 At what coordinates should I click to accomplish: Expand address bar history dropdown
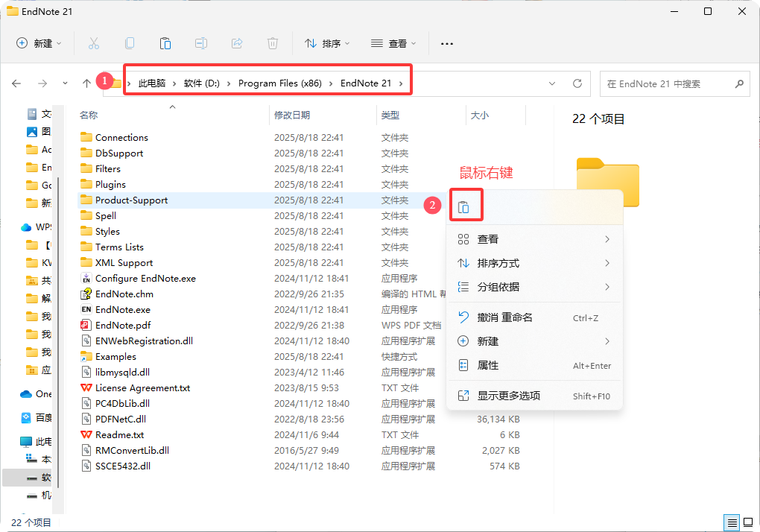[552, 83]
